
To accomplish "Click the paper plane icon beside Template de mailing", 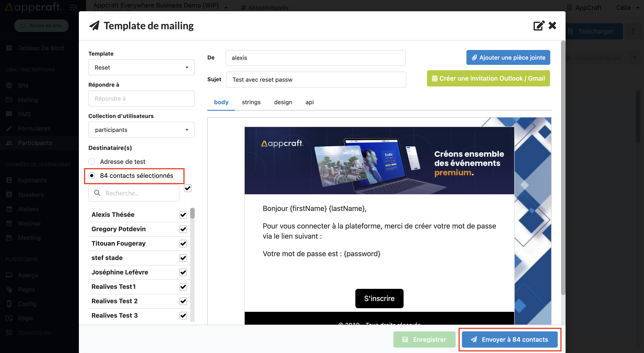I will [94, 26].
